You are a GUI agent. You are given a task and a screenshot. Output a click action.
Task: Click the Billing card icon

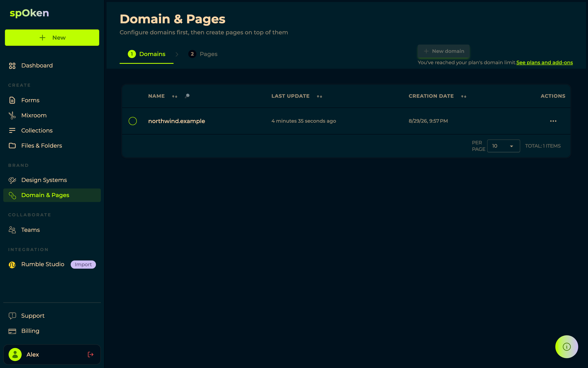pyautogui.click(x=12, y=331)
